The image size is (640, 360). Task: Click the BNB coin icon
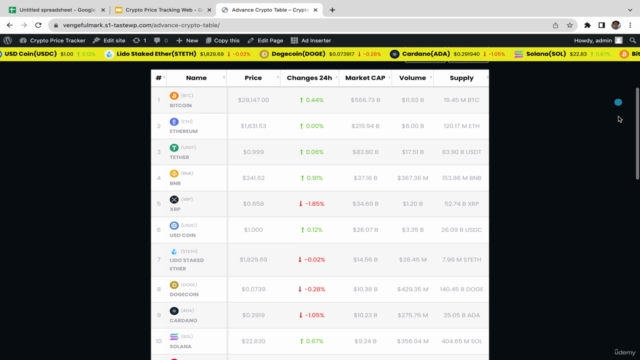(174, 173)
